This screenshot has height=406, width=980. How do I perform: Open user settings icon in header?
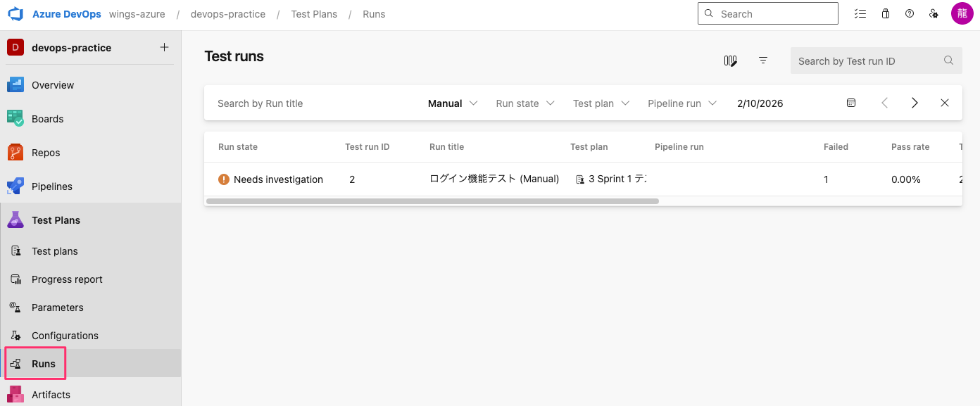coord(934,14)
